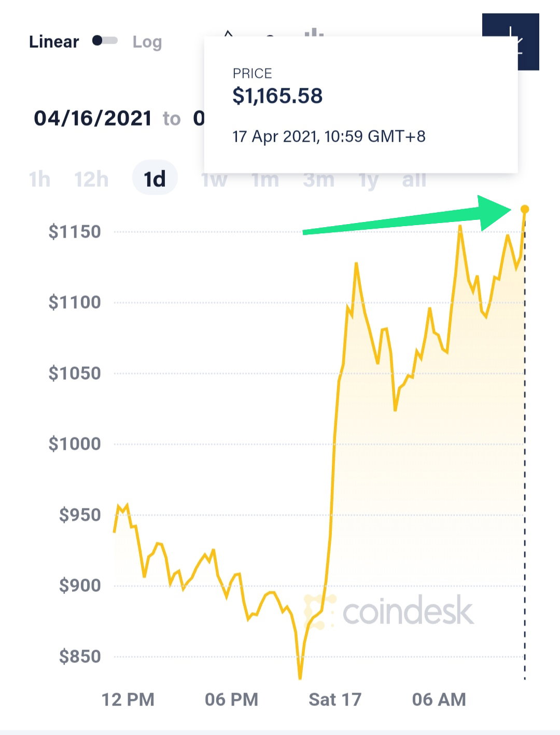Click the Sat 17 axis label

(335, 700)
